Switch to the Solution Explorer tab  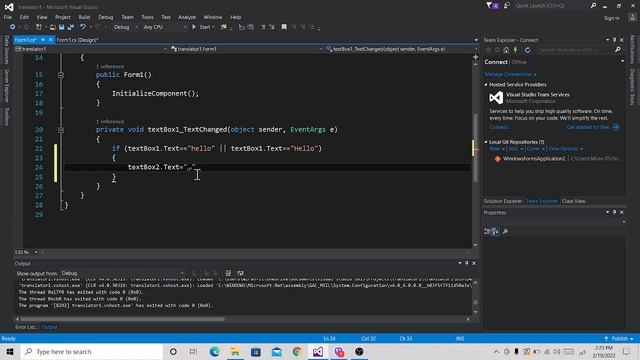click(503, 201)
